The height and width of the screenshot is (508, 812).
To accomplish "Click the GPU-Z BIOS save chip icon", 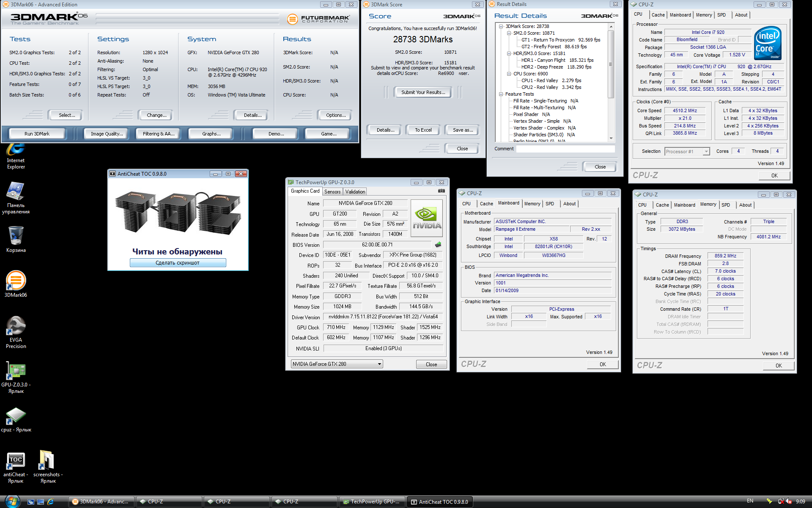I will (x=438, y=245).
